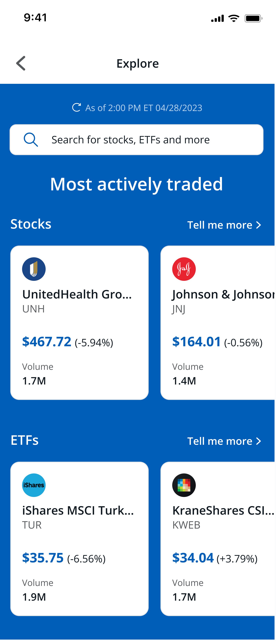Select TUR price $35.75
The height and width of the screenshot is (644, 276).
43,557
